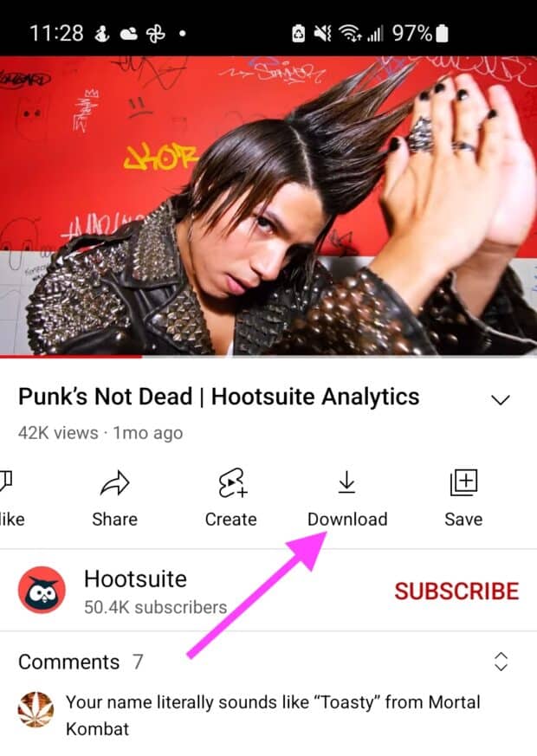This screenshot has width=537, height=756.
Task: Tap the Punk's Not Dead video title
Action: click(x=218, y=397)
